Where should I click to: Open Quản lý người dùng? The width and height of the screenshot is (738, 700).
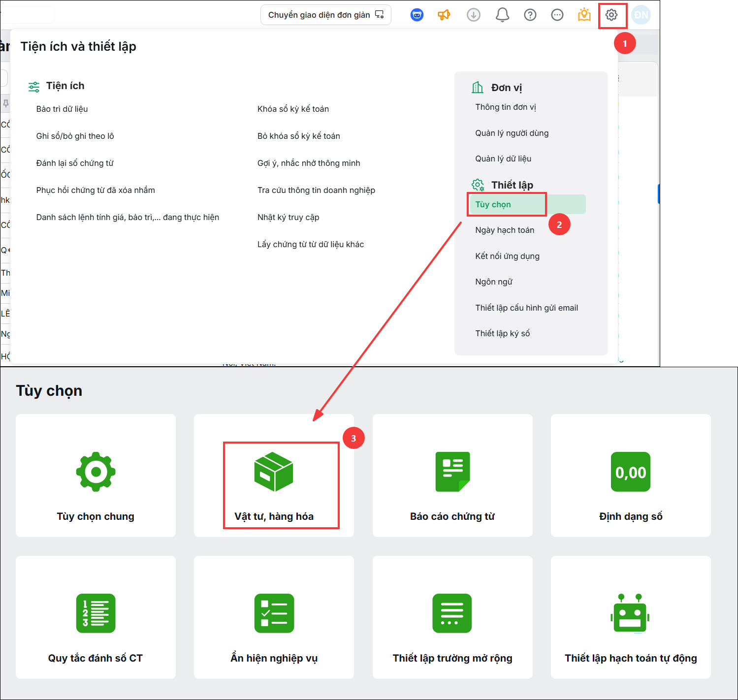(x=512, y=133)
